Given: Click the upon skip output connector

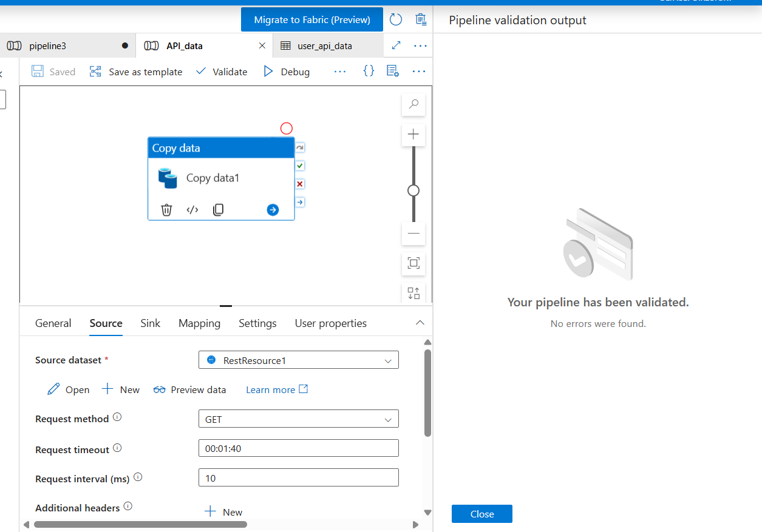Looking at the screenshot, I should 300,147.
